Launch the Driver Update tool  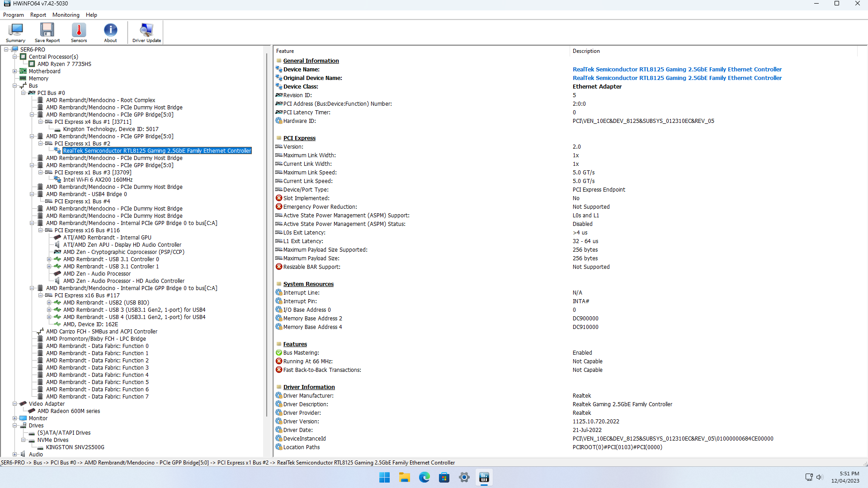point(146,33)
